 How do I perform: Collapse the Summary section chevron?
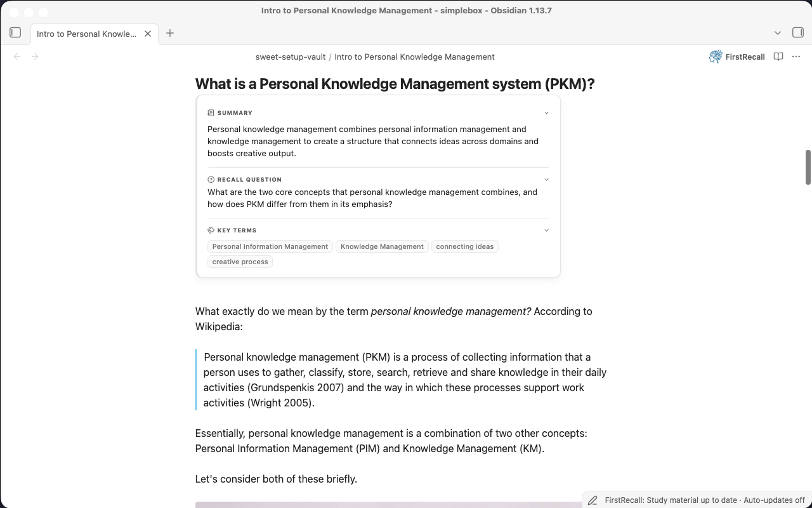click(x=546, y=113)
